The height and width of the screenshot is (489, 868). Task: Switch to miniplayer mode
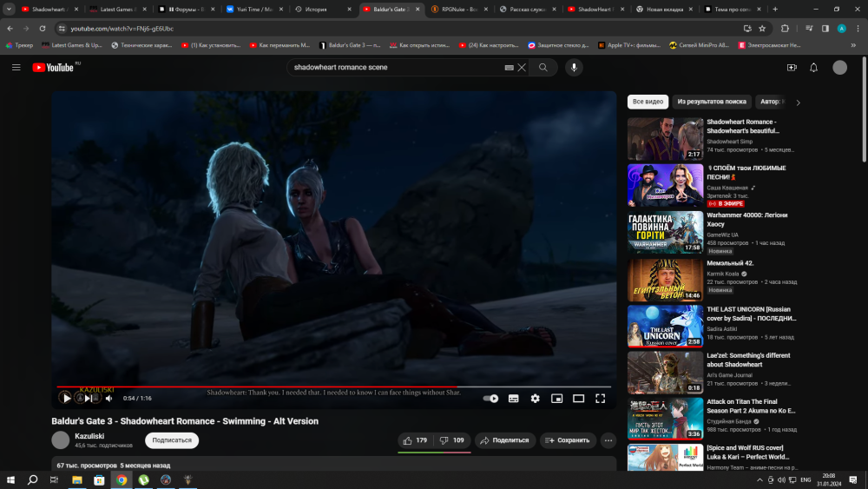tap(556, 399)
